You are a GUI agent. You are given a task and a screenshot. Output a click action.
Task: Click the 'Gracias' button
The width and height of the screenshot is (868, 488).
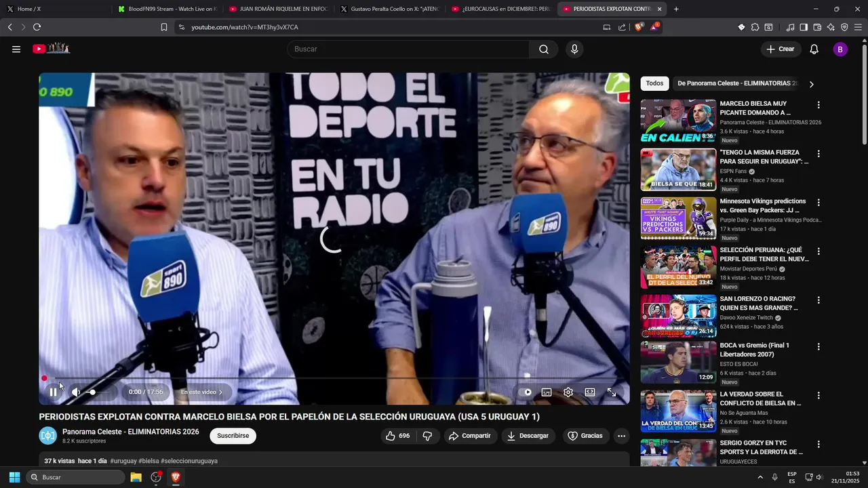pos(585,436)
